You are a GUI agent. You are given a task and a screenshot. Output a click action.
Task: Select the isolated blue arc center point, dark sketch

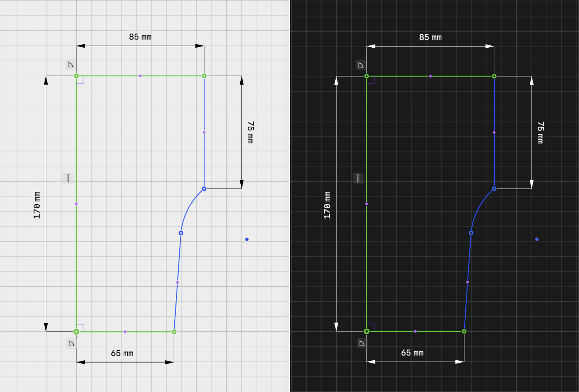point(537,239)
